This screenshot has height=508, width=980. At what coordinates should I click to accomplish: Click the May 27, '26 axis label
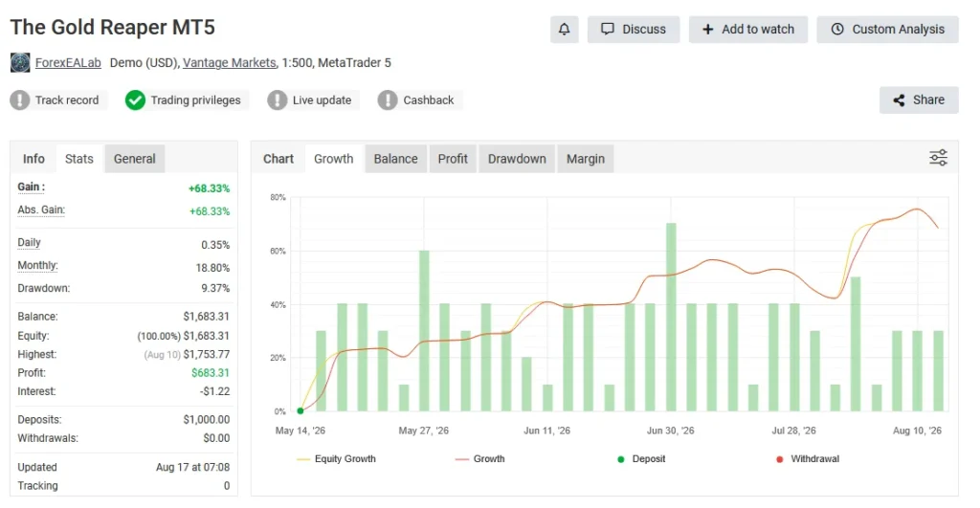424,431
